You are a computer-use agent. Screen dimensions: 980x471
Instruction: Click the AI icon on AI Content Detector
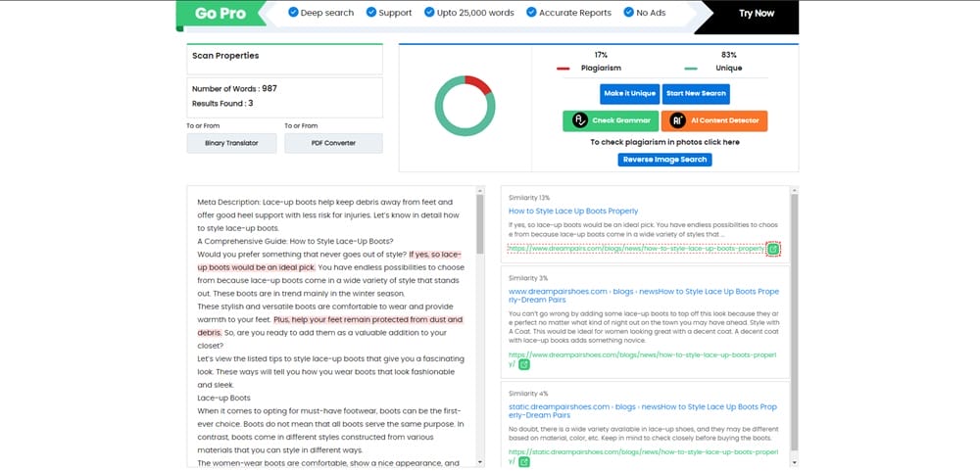(x=678, y=120)
